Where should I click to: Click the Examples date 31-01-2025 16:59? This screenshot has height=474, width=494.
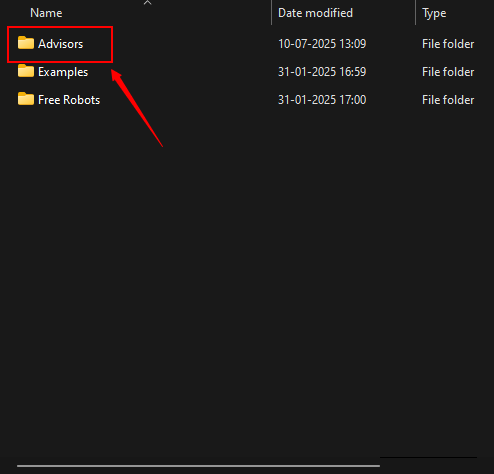[x=322, y=72]
